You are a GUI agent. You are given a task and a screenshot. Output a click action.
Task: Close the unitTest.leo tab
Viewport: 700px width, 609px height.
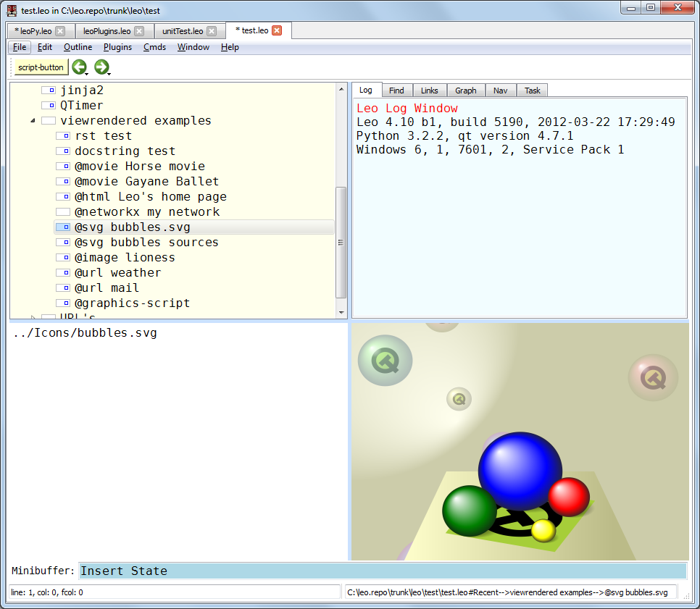click(x=212, y=31)
